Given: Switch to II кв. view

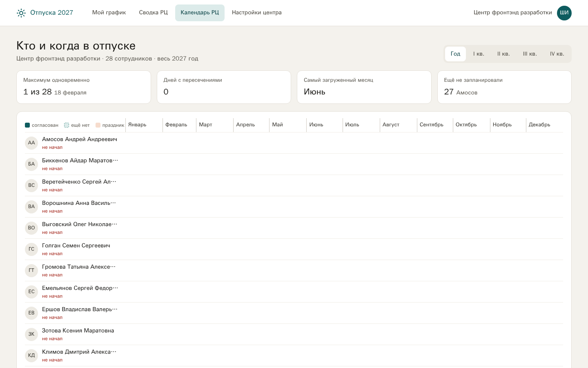Looking at the screenshot, I should (x=503, y=54).
